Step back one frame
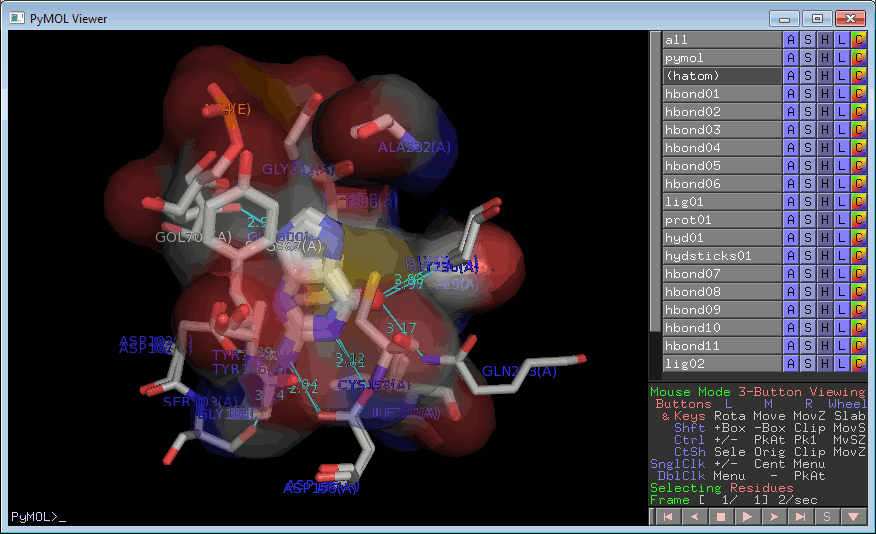The height and width of the screenshot is (534, 876). coord(690,517)
